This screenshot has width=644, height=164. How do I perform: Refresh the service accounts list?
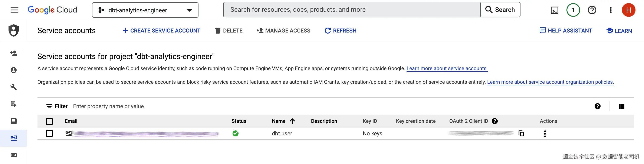(340, 31)
